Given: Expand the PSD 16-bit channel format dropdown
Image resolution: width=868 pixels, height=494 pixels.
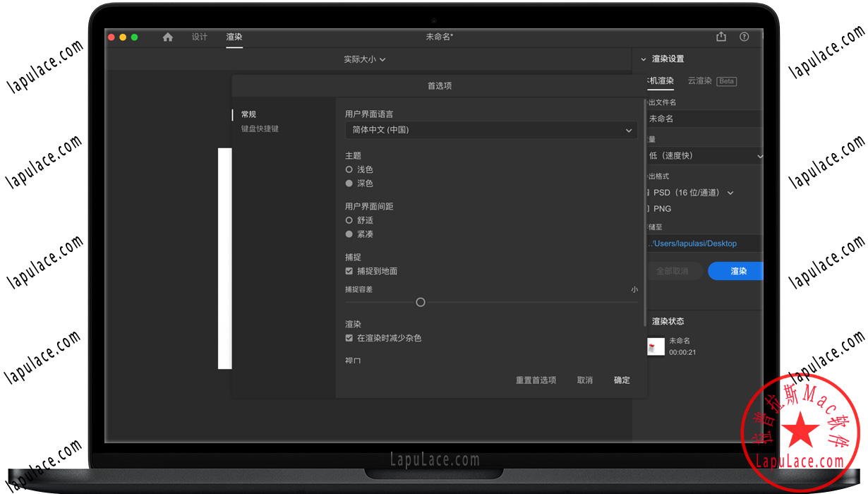Looking at the screenshot, I should (x=730, y=192).
